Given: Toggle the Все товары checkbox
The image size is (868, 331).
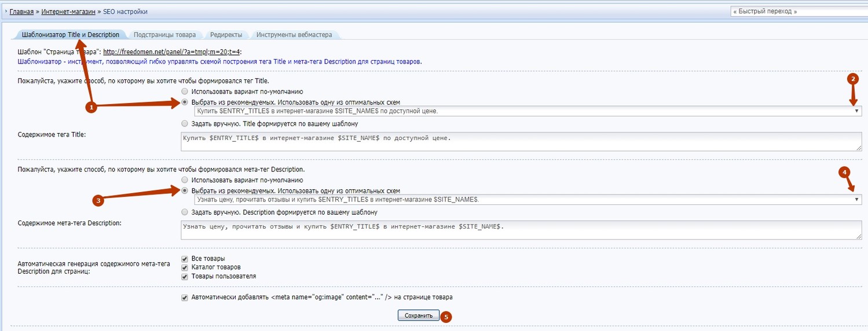Looking at the screenshot, I should (185, 259).
